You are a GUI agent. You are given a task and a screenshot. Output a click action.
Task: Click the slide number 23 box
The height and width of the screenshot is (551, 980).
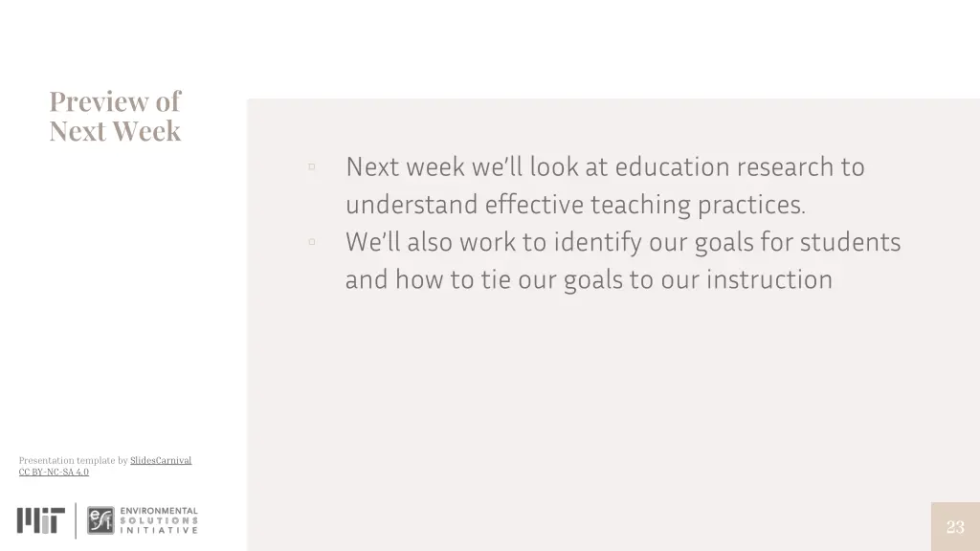coord(955,527)
